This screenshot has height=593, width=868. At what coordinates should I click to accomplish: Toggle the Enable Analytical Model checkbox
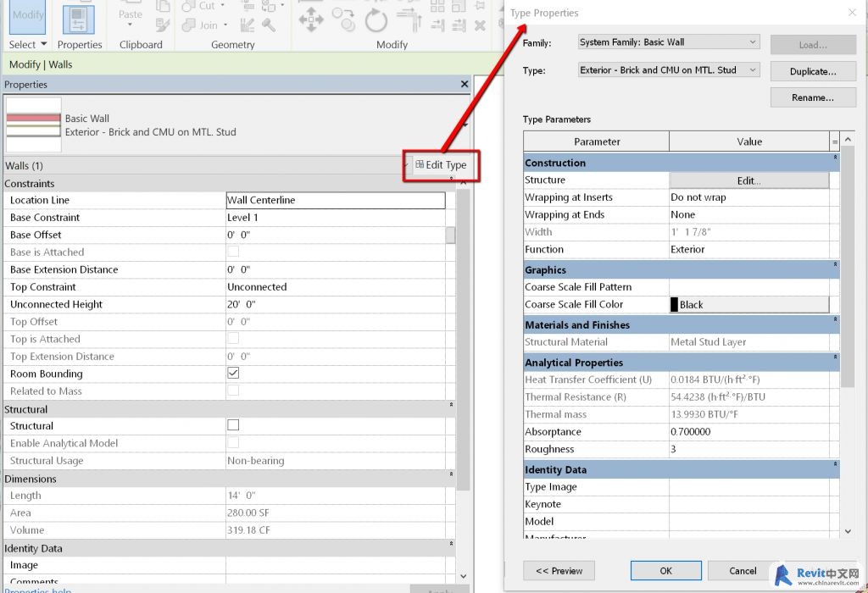233,442
